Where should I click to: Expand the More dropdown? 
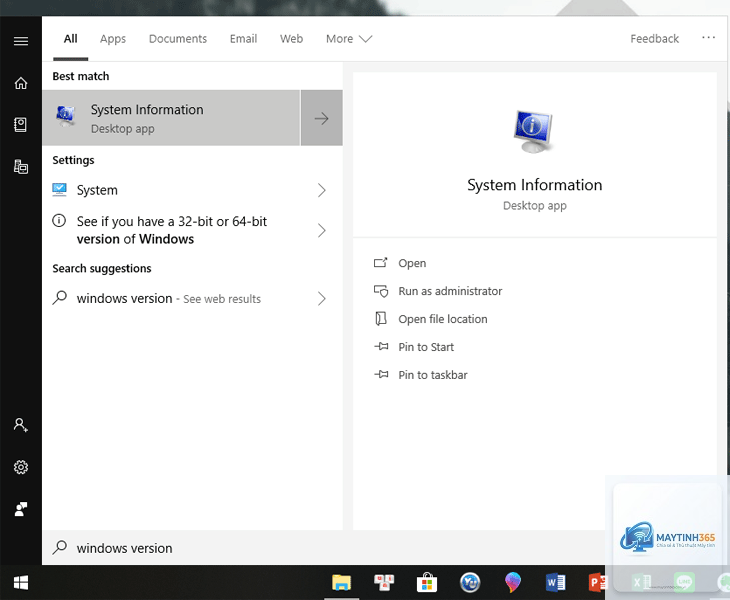tap(349, 39)
